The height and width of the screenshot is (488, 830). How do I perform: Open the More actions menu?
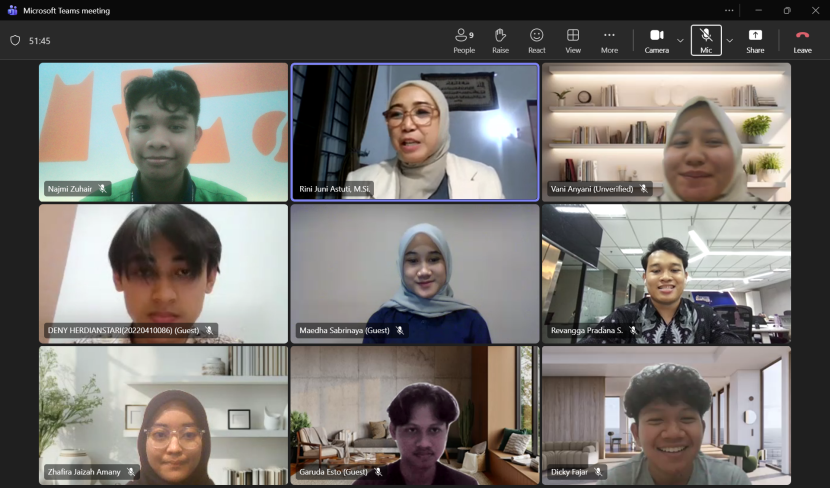(x=609, y=40)
